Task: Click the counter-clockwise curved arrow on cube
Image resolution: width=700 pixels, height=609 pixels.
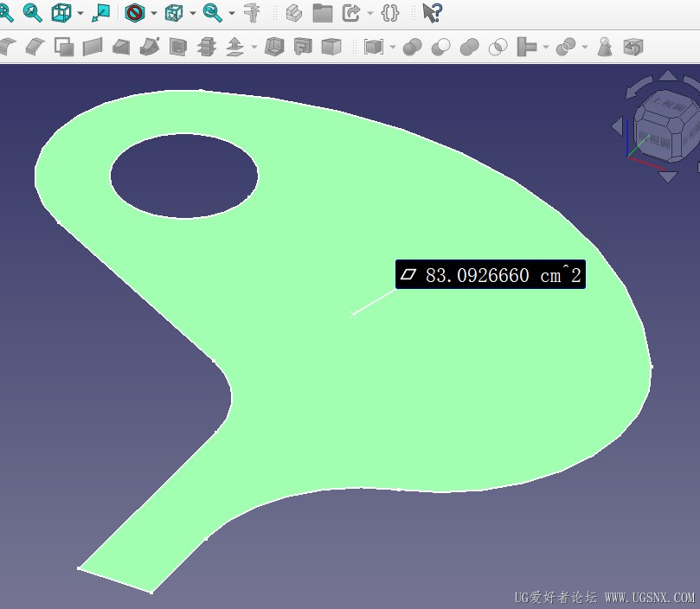Action: coord(639,87)
